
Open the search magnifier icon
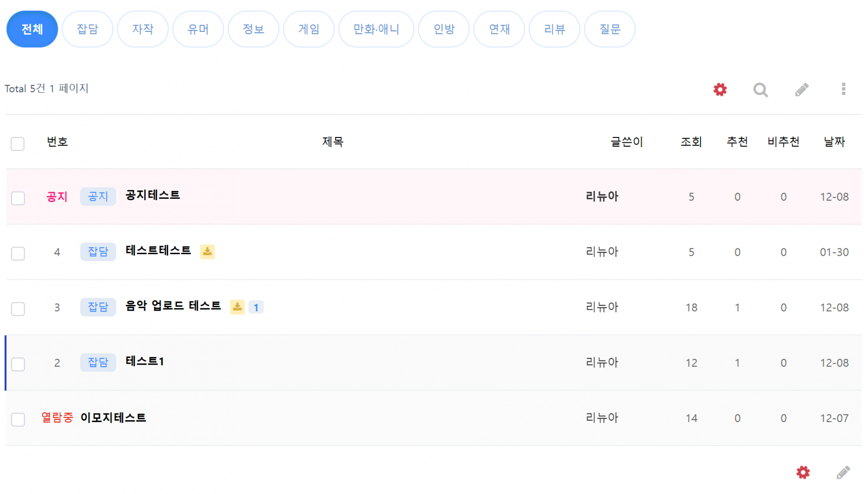pos(760,90)
